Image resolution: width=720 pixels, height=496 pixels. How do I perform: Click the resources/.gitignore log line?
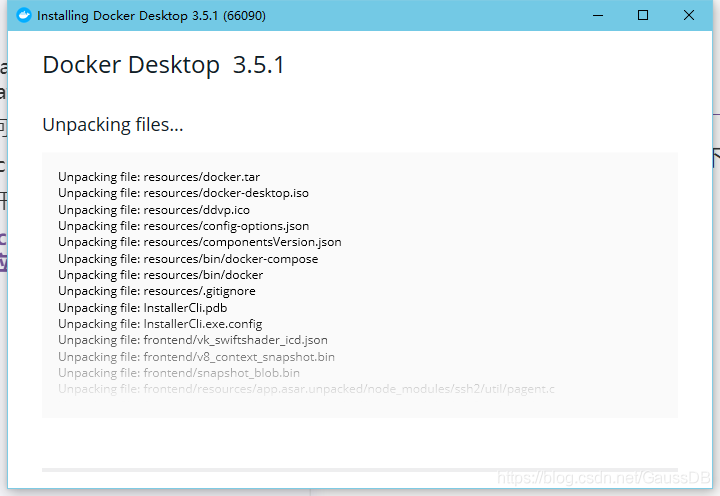157,291
